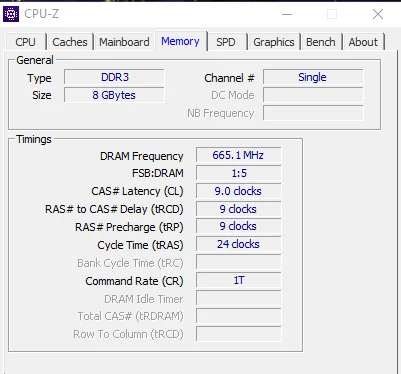Viewport: 401px width, 374px height.
Task: Click the greyed DRAM Idle Timer label
Action: [144, 299]
